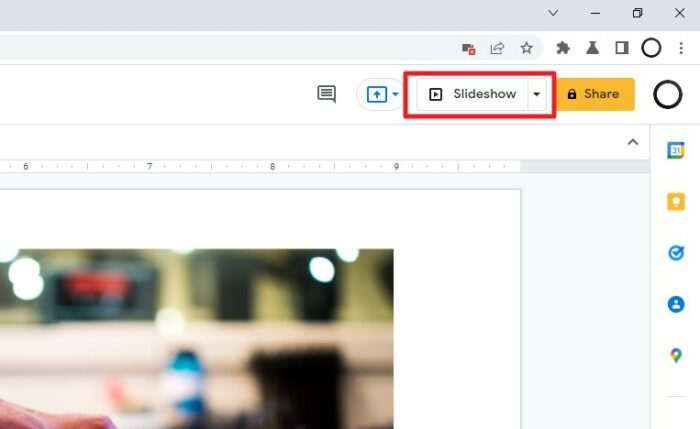Viewport: 700px width, 429px height.
Task: Collapse the toolbar with the up chevron
Action: pos(633,142)
